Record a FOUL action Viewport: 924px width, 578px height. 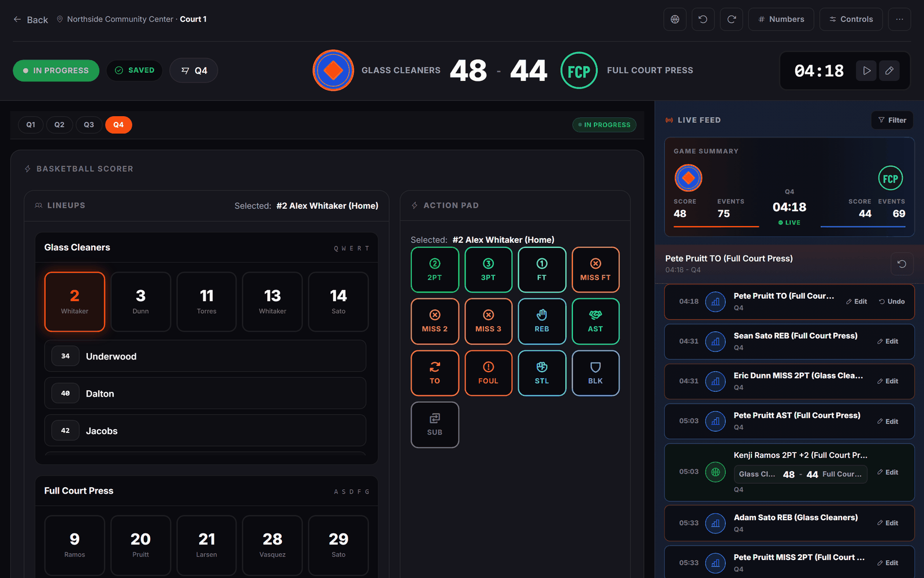point(489,373)
